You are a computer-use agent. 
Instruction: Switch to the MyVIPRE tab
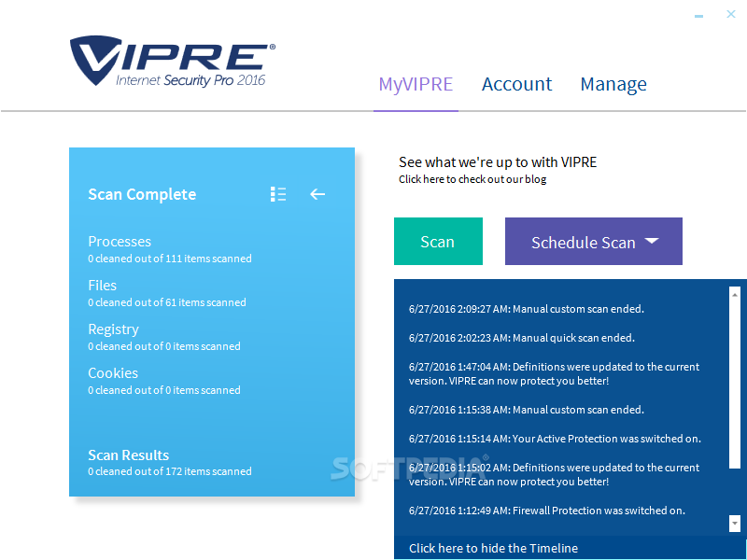point(416,84)
